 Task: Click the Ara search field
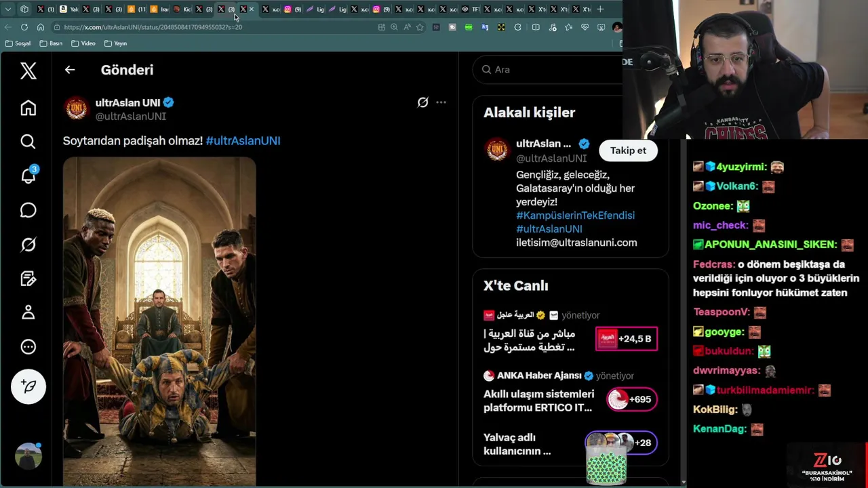pos(548,69)
